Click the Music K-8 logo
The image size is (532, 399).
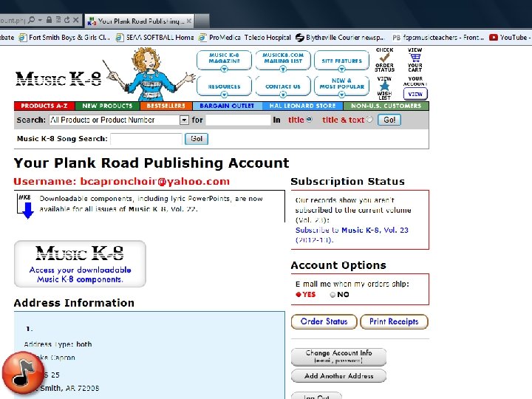click(x=58, y=79)
